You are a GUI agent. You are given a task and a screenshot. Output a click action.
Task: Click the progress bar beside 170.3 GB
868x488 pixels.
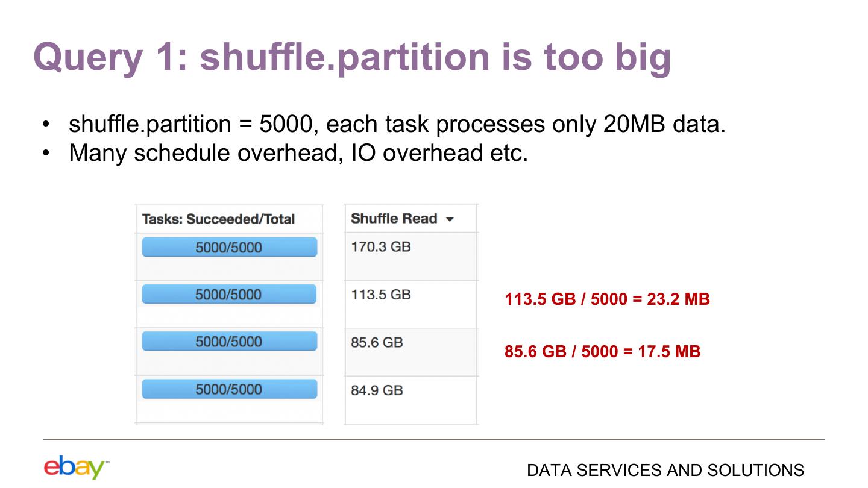click(x=229, y=247)
